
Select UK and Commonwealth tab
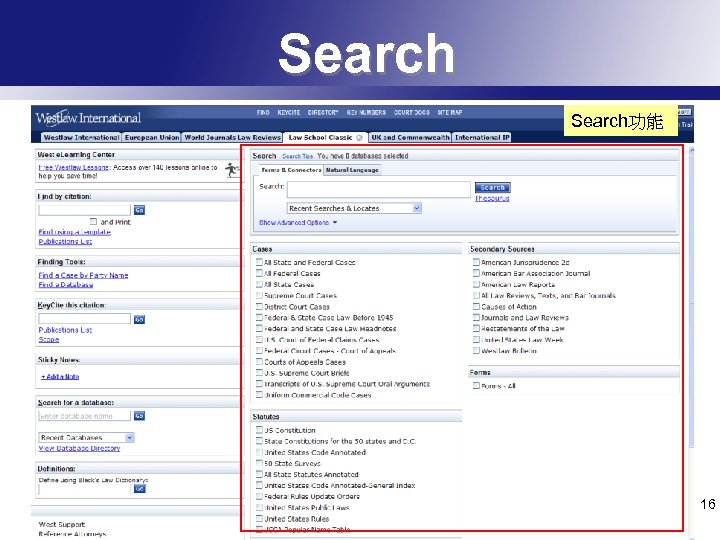410,137
